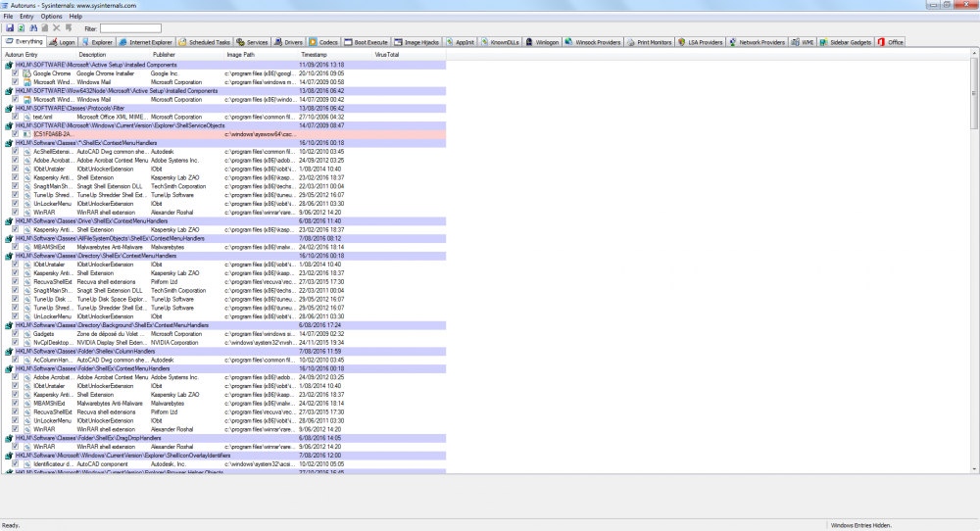Click the Save toolbar icon
Image resolution: width=980 pixels, height=531 pixels.
pos(10,28)
